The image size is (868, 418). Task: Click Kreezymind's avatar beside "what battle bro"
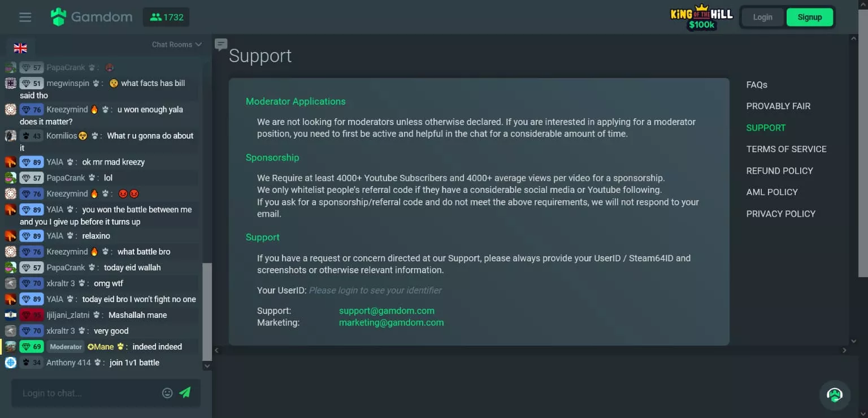pyautogui.click(x=11, y=252)
